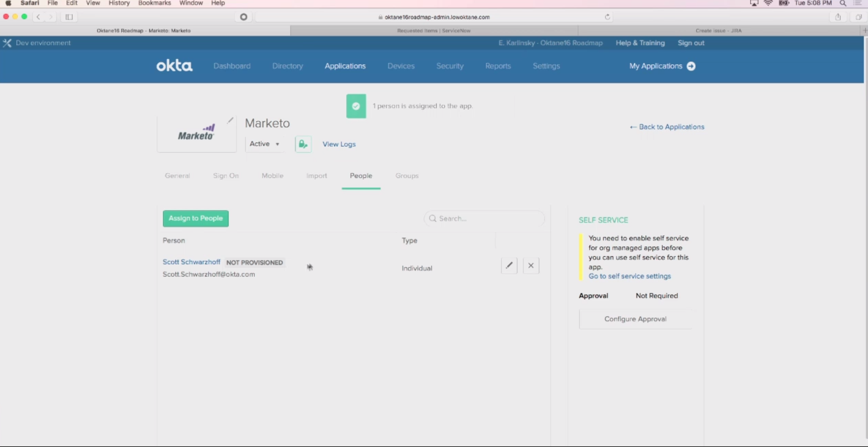
Task: Switch to the Groups tab
Action: [407, 176]
